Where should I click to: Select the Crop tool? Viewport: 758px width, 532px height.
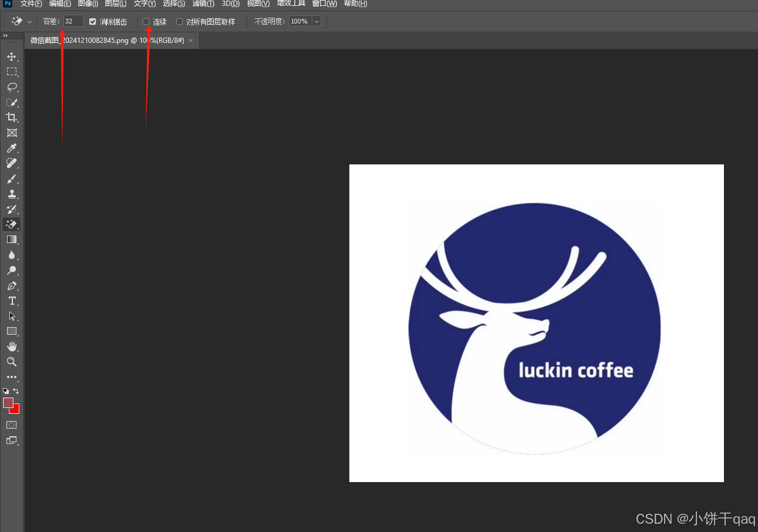point(11,117)
